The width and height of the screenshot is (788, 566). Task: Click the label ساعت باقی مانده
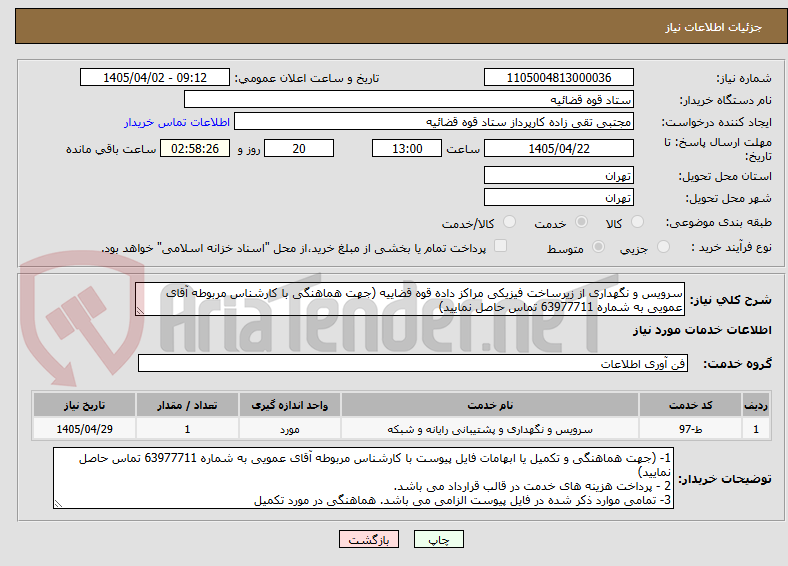(111, 149)
